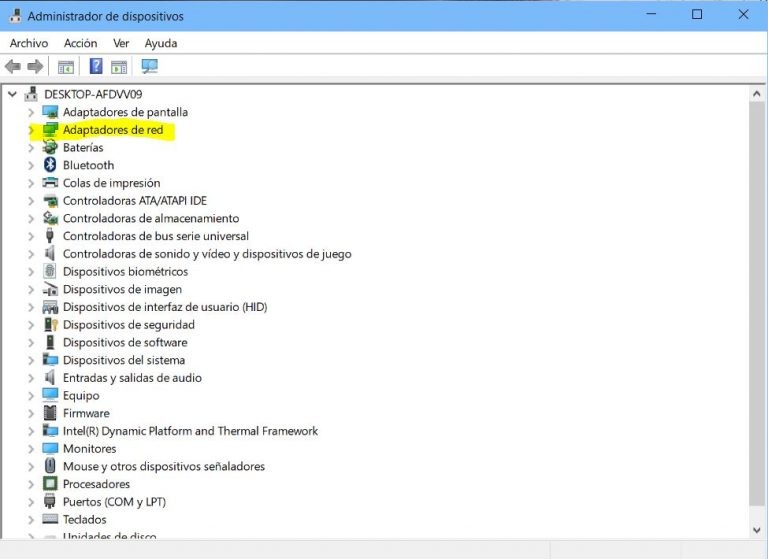Click the Dispositivos de imagen camera icon
The image size is (768, 559).
point(50,289)
